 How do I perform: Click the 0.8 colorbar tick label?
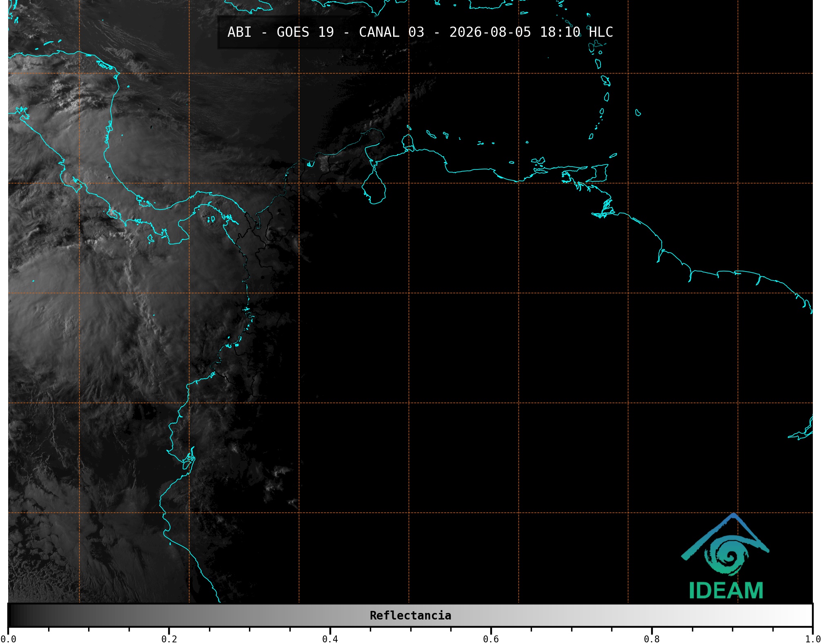[x=652, y=639]
